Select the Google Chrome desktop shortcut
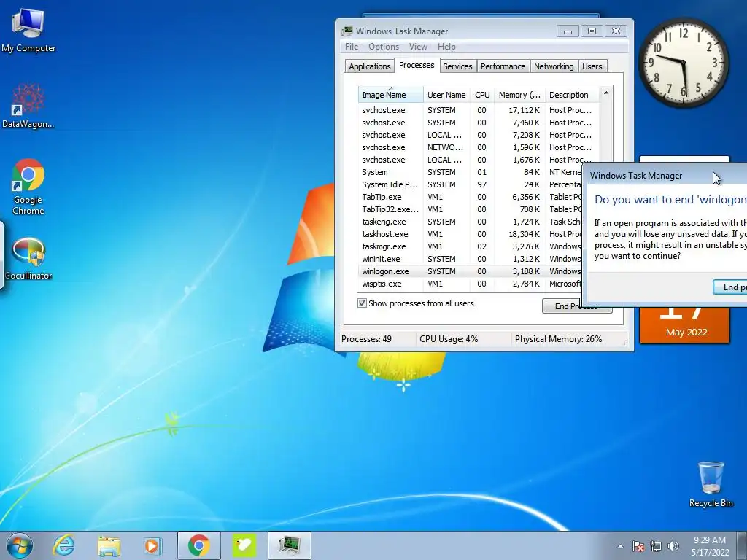The height and width of the screenshot is (560, 747). tap(28, 187)
